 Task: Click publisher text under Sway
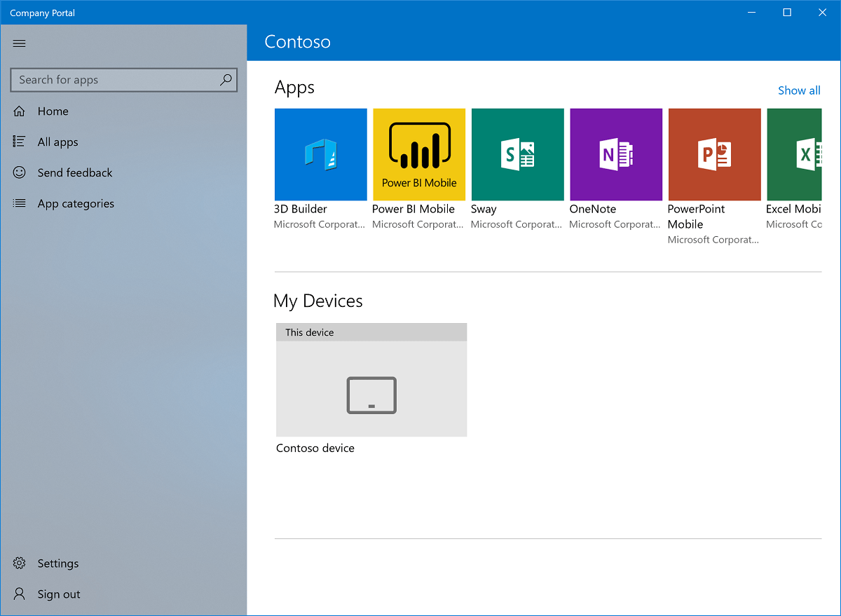click(517, 224)
